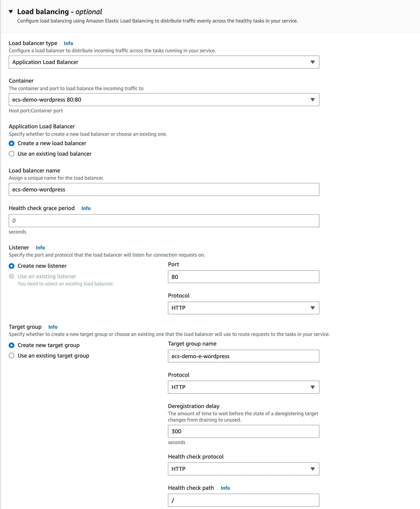Click the listener Port field
420x509 pixels.
click(244, 277)
